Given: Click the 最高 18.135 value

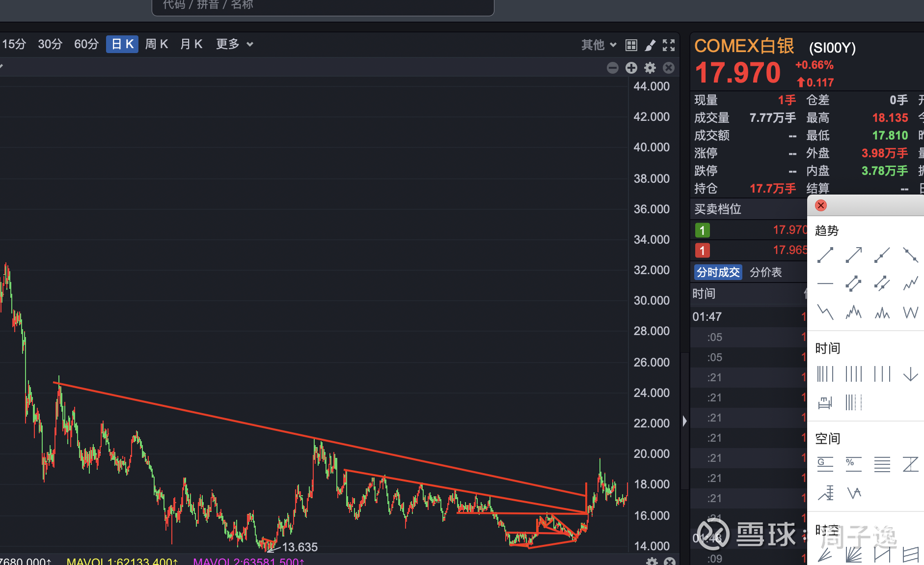Looking at the screenshot, I should (x=890, y=117).
